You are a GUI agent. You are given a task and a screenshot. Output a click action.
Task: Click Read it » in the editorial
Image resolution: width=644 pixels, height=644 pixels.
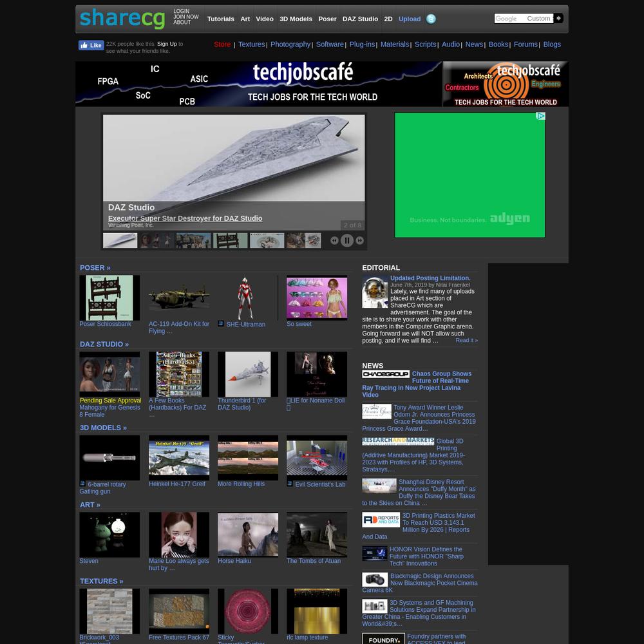(466, 341)
